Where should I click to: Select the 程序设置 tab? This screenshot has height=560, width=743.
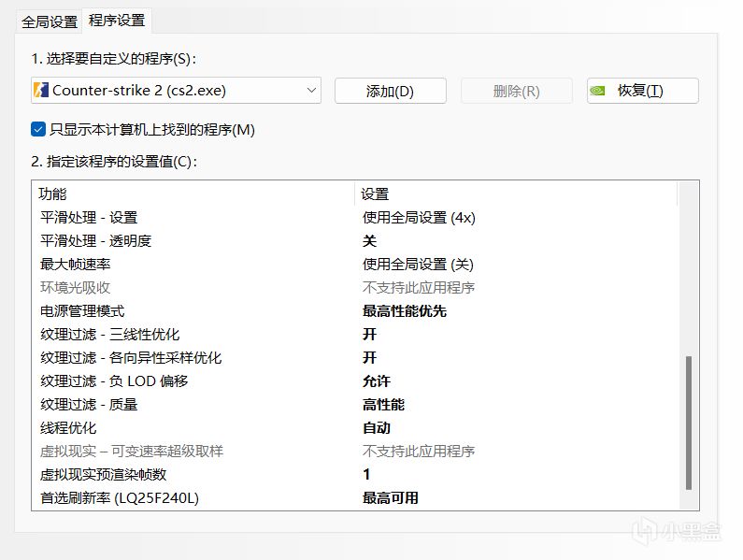117,21
